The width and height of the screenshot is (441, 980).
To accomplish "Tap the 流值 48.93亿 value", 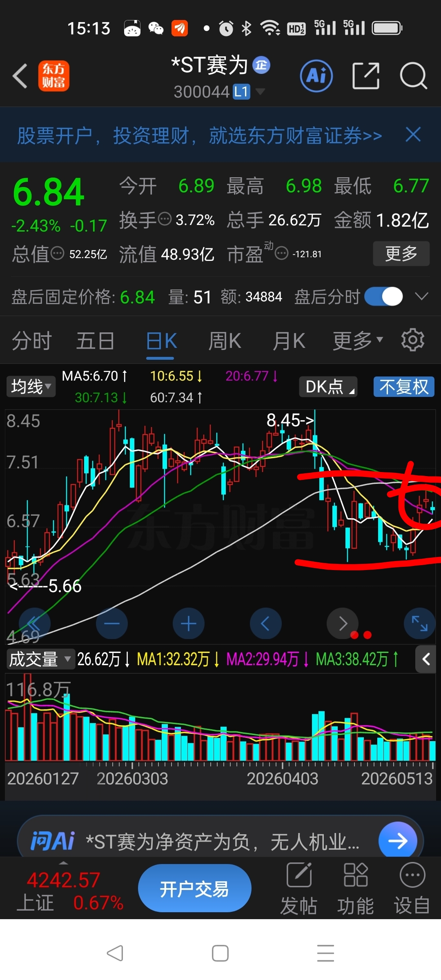I will (187, 254).
